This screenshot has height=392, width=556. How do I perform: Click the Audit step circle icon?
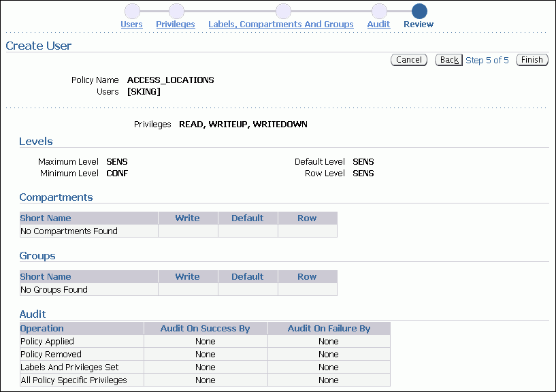[x=379, y=11]
